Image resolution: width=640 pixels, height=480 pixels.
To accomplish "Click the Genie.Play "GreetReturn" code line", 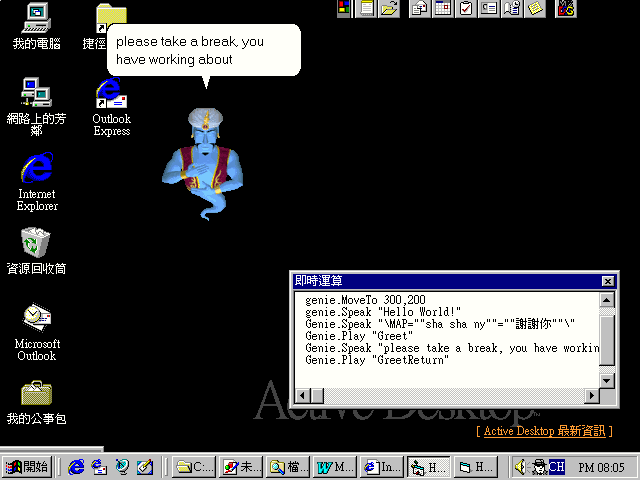I will (x=377, y=360).
